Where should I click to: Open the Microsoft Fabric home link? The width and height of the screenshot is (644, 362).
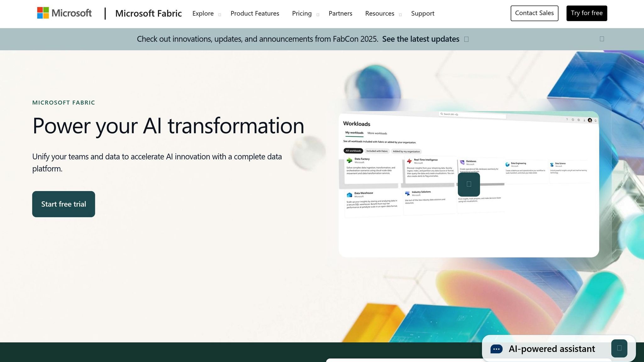148,13
